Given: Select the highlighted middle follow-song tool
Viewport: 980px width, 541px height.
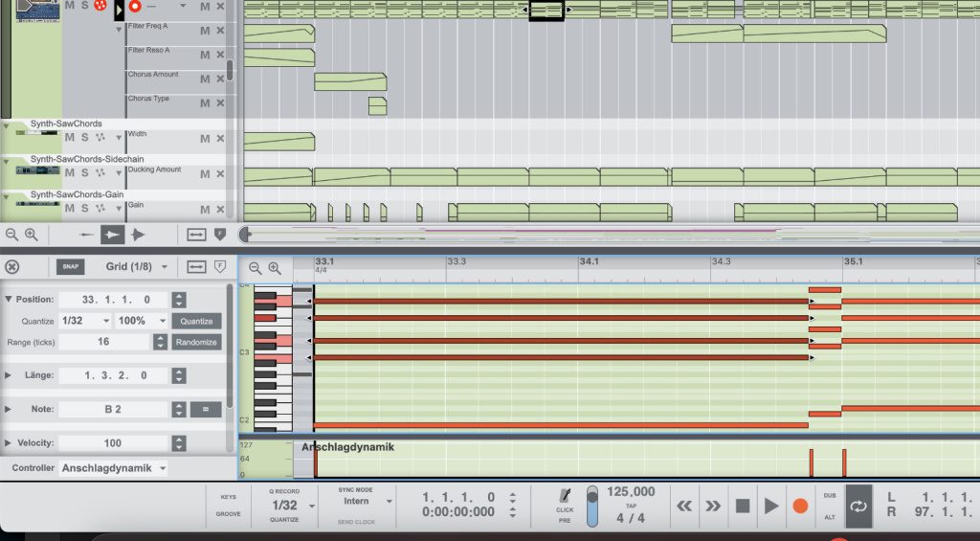Looking at the screenshot, I should pyautogui.click(x=113, y=235).
